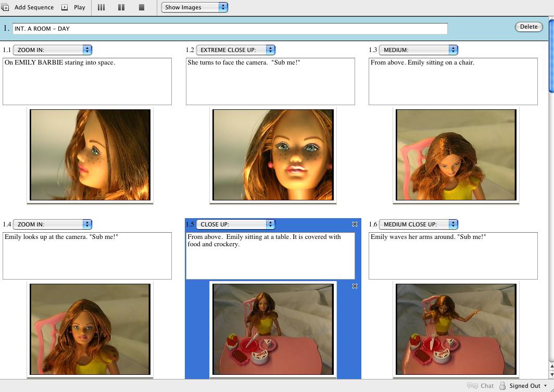Viewport: 554px width, 392px height.
Task: Open shot 1.6 MEDIUM CLOSE UP dropdown
Action: 418,224
